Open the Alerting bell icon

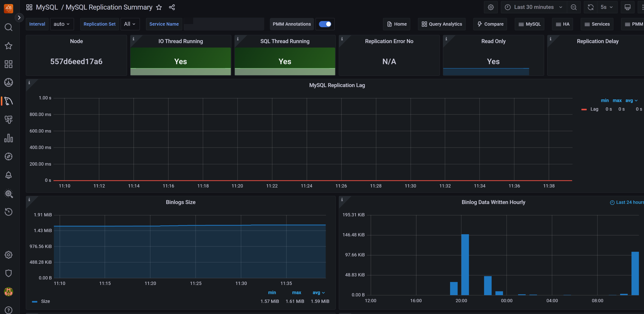(x=9, y=175)
